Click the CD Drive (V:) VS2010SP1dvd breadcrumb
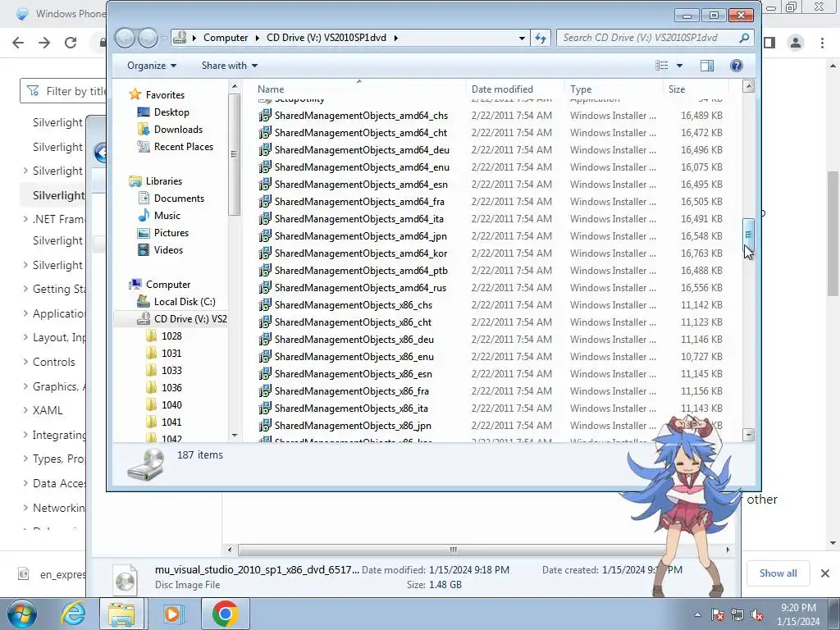This screenshot has width=840, height=630. coord(326,38)
